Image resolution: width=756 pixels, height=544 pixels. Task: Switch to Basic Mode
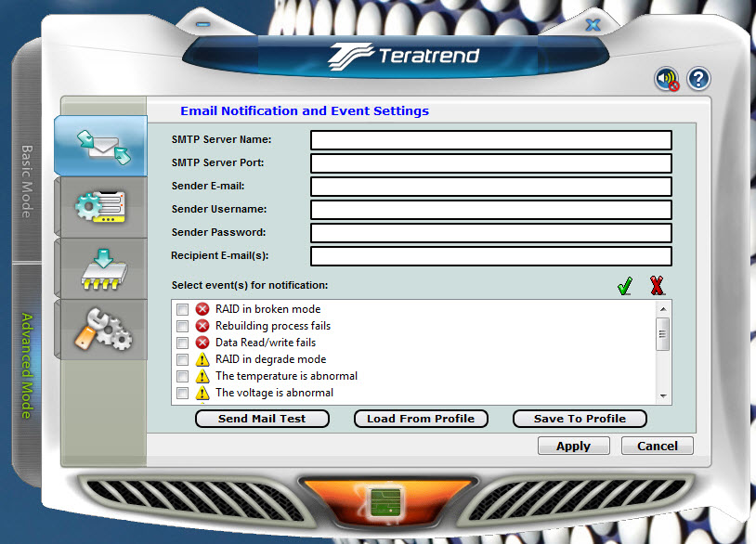tap(27, 182)
